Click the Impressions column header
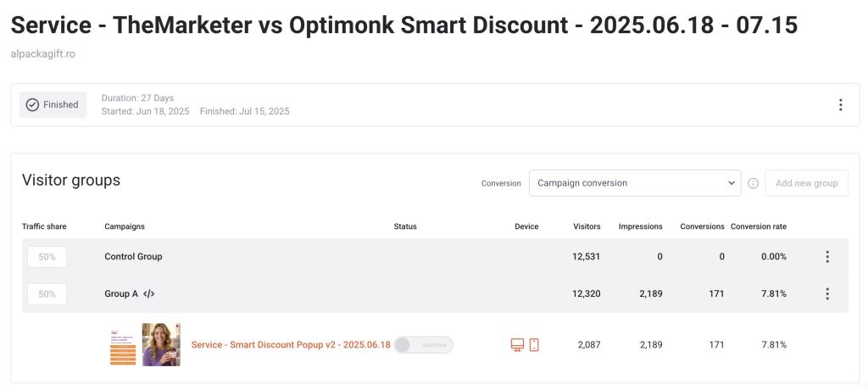 (x=640, y=226)
